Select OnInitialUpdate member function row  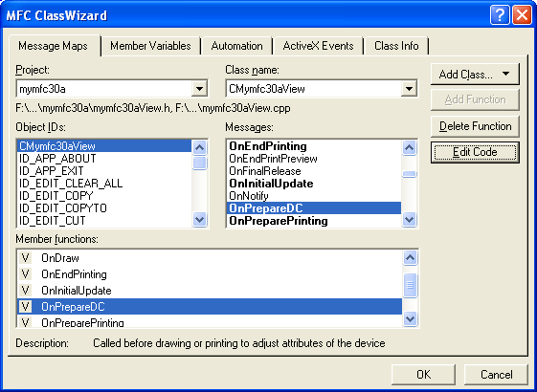pyautogui.click(x=210, y=291)
